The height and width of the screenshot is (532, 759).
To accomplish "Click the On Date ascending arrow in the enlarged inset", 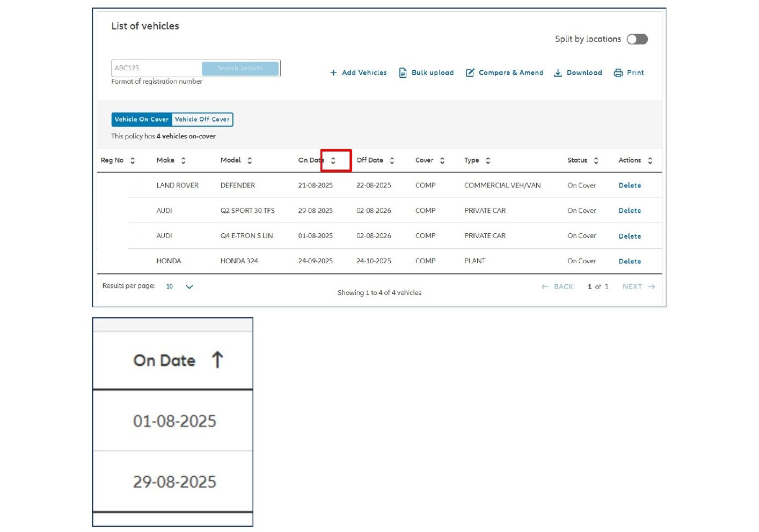I will tap(217, 360).
